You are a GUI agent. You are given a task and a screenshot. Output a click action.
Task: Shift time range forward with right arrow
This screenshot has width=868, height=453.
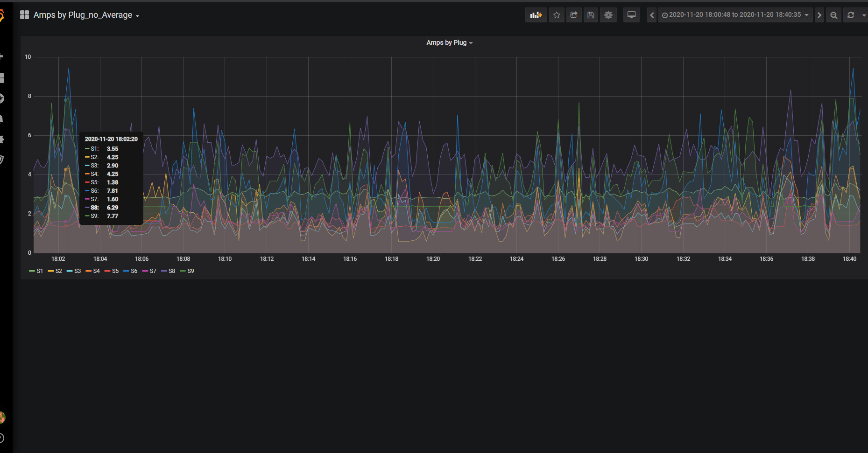pos(819,15)
